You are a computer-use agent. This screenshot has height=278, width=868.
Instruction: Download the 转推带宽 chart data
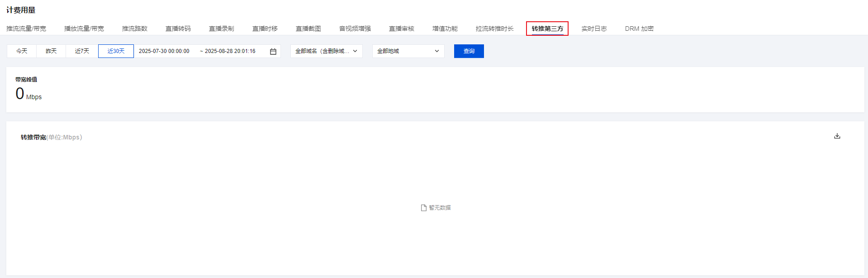(x=837, y=136)
